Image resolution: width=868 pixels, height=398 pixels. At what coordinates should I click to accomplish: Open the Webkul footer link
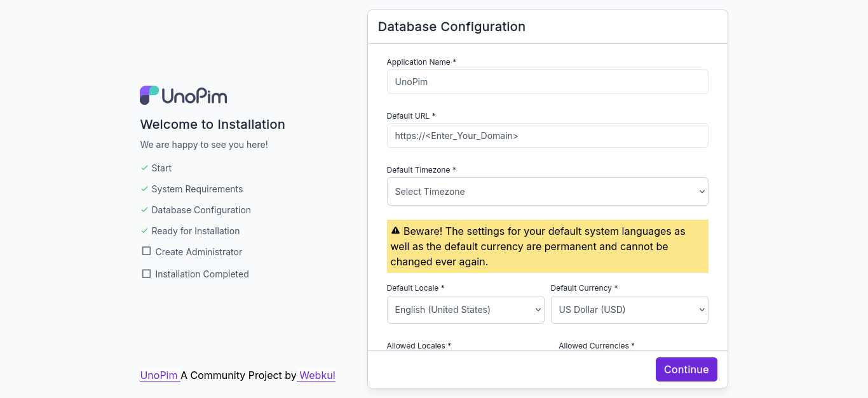click(x=316, y=375)
